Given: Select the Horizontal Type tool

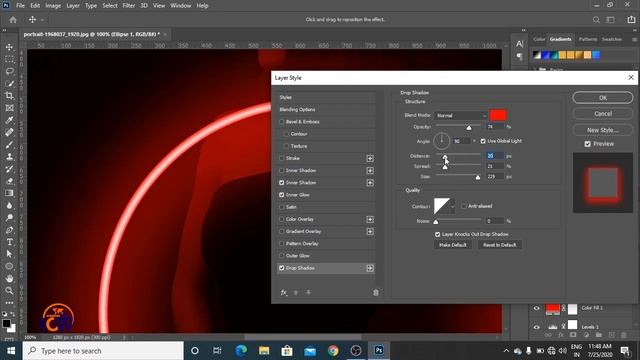Looking at the screenshot, I should pyautogui.click(x=9, y=242).
